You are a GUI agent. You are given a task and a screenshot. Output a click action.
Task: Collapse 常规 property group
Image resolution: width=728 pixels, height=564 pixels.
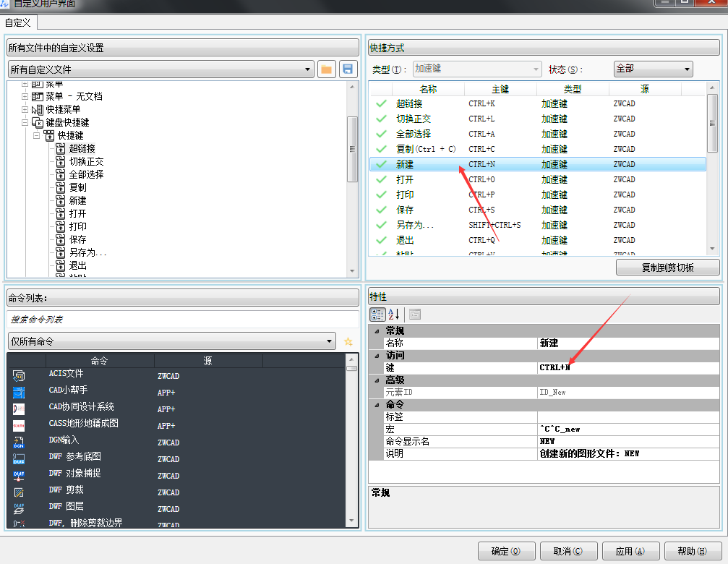point(377,331)
